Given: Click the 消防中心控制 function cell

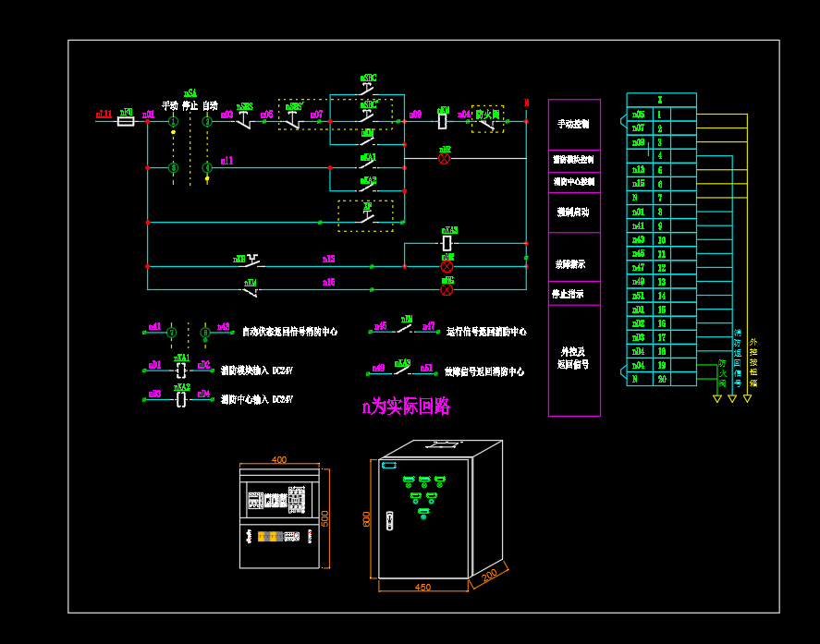Looking at the screenshot, I should click(x=574, y=182).
